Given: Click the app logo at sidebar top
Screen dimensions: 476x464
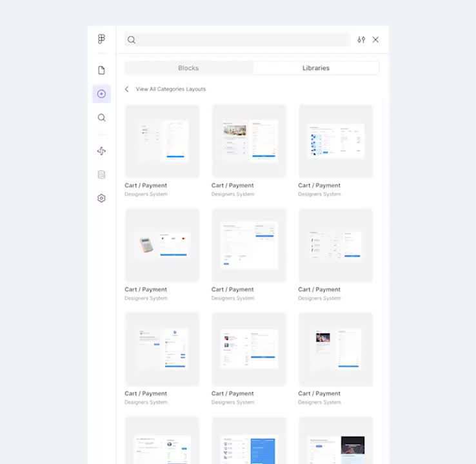Looking at the screenshot, I should [x=101, y=39].
